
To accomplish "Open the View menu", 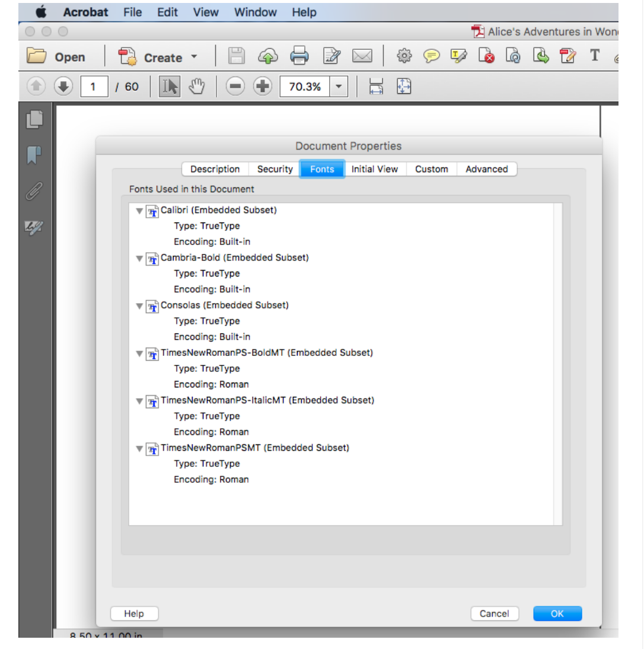I will coord(206,12).
